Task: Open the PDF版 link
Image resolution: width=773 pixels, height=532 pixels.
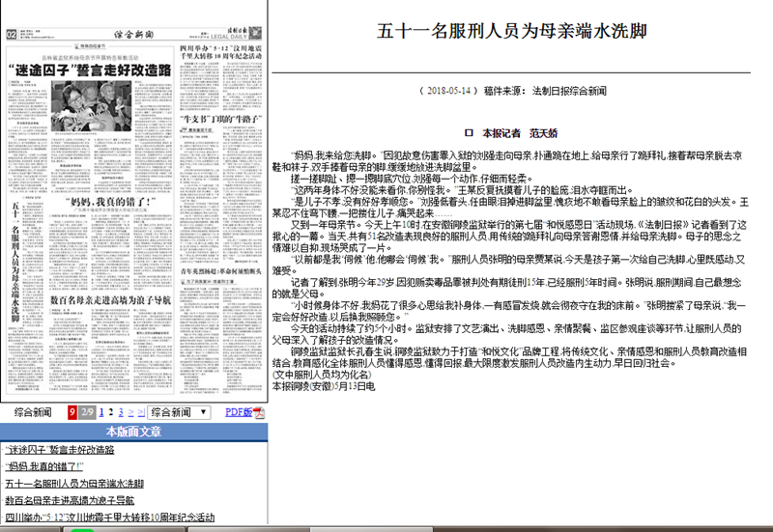Action: pyautogui.click(x=239, y=412)
